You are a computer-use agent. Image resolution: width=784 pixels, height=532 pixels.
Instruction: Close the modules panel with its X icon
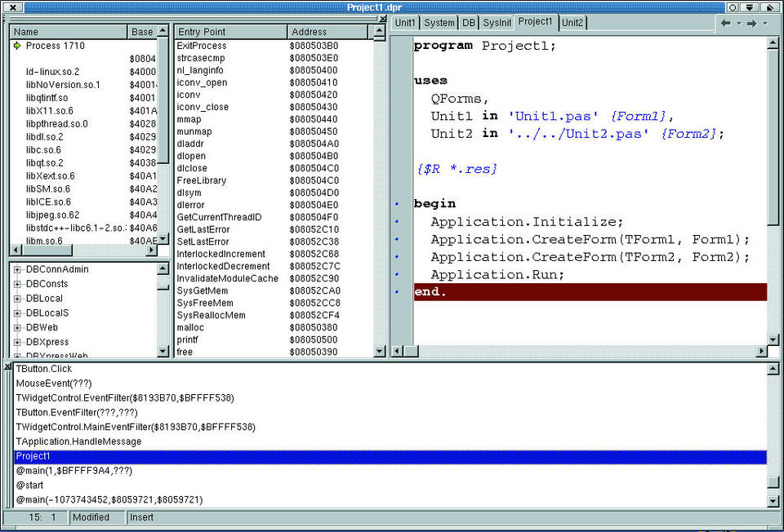382,19
